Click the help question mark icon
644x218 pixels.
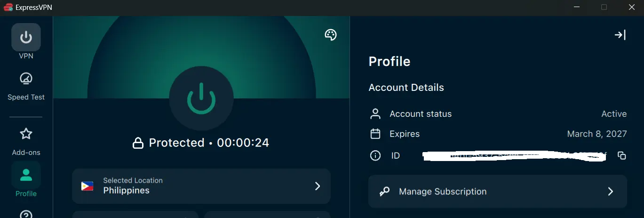point(26,215)
